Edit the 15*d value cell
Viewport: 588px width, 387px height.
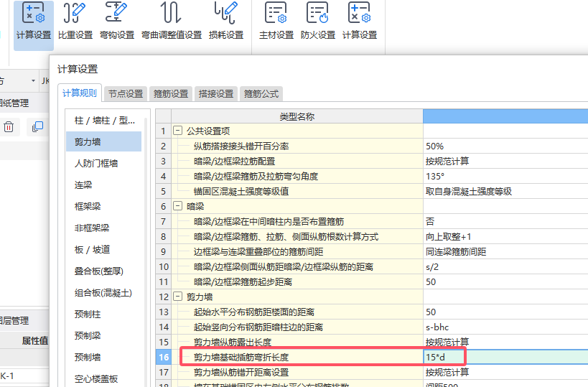(x=505, y=357)
